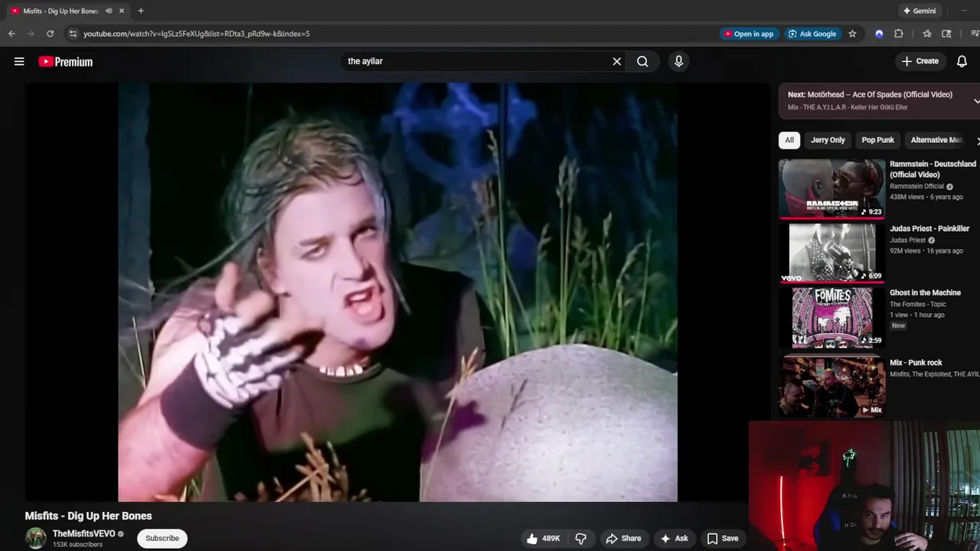Like the video with thumbs up
Viewport: 980px width, 551px height.
click(532, 539)
